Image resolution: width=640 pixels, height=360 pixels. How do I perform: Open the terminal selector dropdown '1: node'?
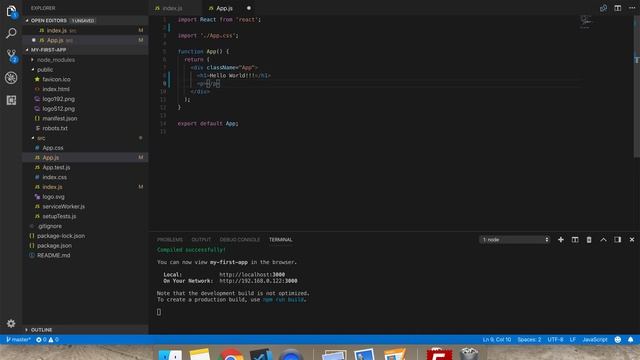click(515, 240)
